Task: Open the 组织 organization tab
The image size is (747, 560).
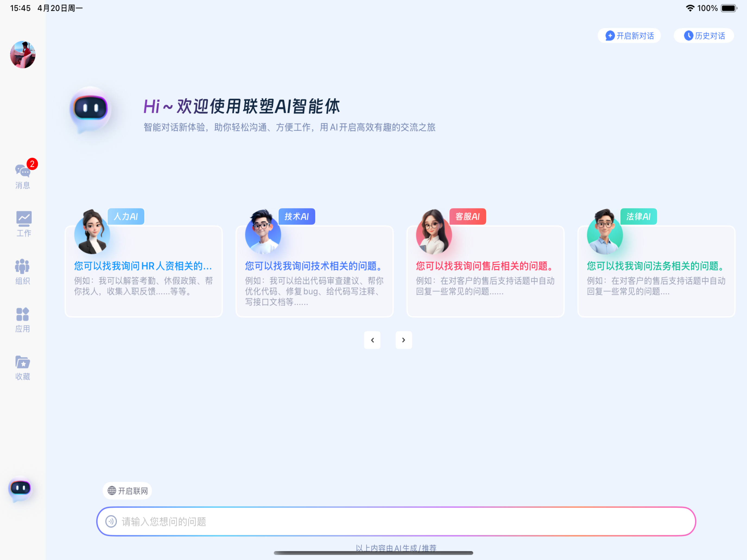Action: (x=23, y=272)
